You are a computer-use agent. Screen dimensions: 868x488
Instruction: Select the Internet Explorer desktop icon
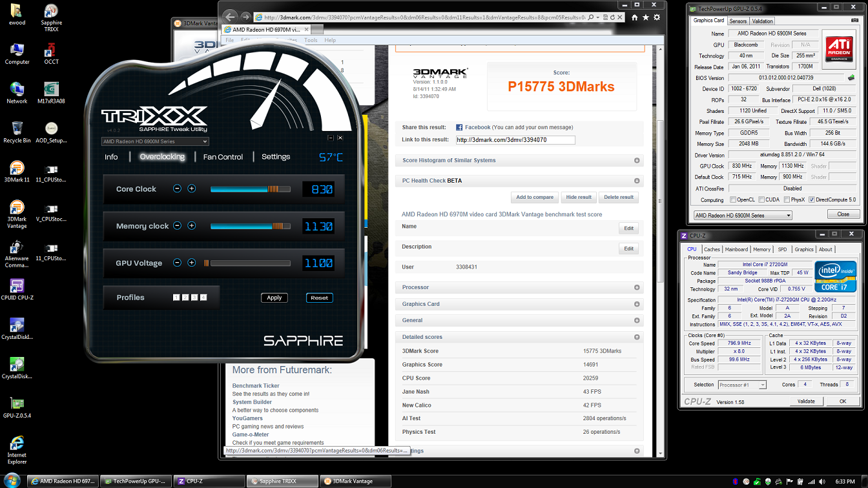click(17, 451)
